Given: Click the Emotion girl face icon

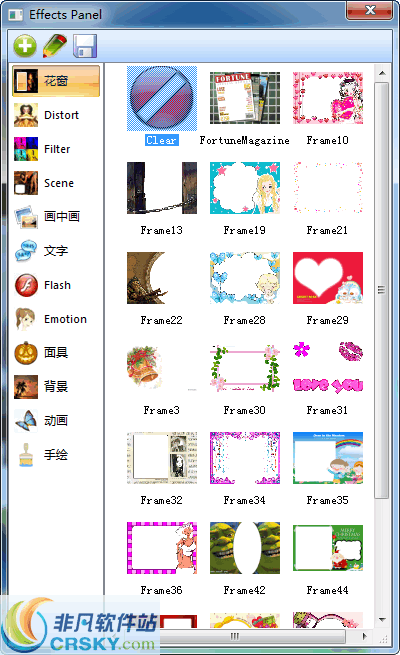Looking at the screenshot, I should pyautogui.click(x=26, y=319).
